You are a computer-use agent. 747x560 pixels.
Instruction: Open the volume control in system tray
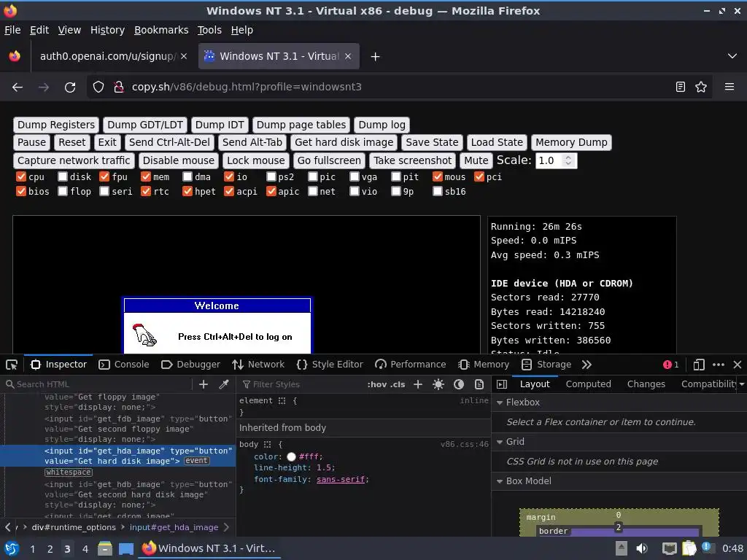coord(642,548)
